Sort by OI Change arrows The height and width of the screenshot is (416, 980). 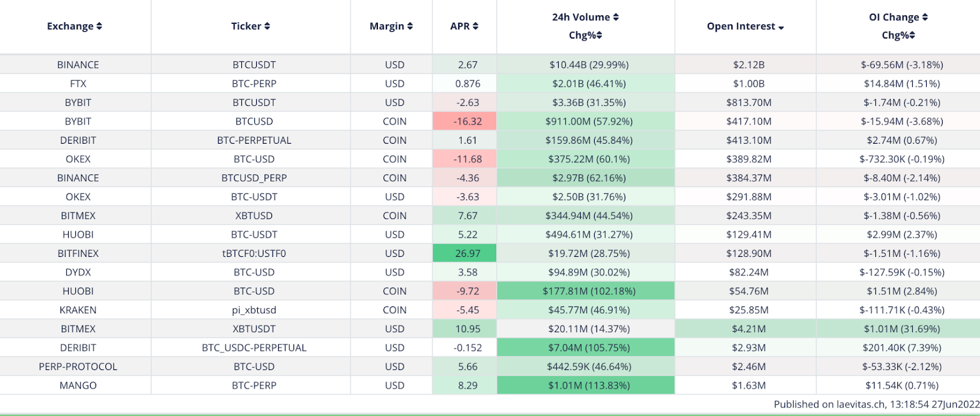[925, 17]
